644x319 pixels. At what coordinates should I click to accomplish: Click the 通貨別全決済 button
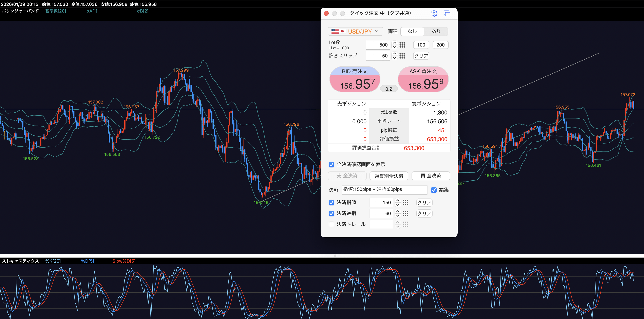point(389,176)
